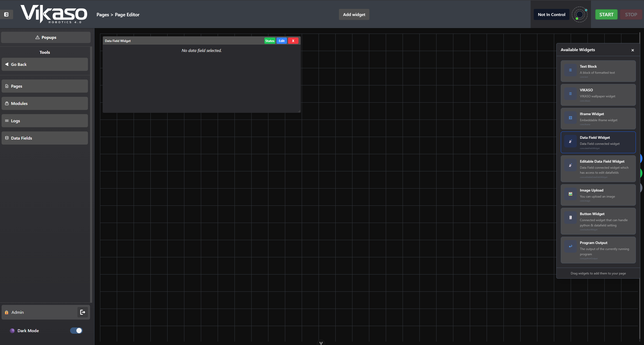Click the Add widget button
Image resolution: width=644 pixels, height=345 pixels.
(x=354, y=14)
